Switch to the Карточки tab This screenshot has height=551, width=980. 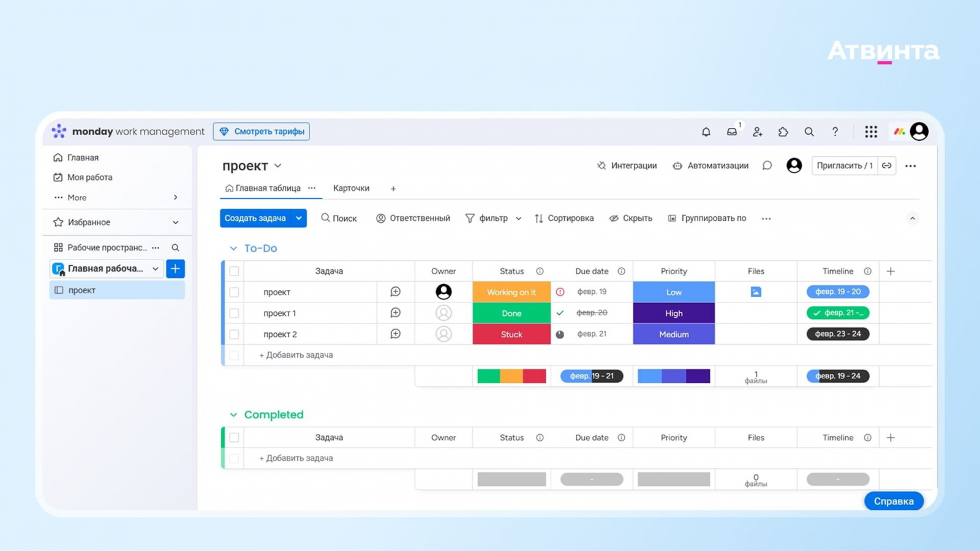coord(351,188)
